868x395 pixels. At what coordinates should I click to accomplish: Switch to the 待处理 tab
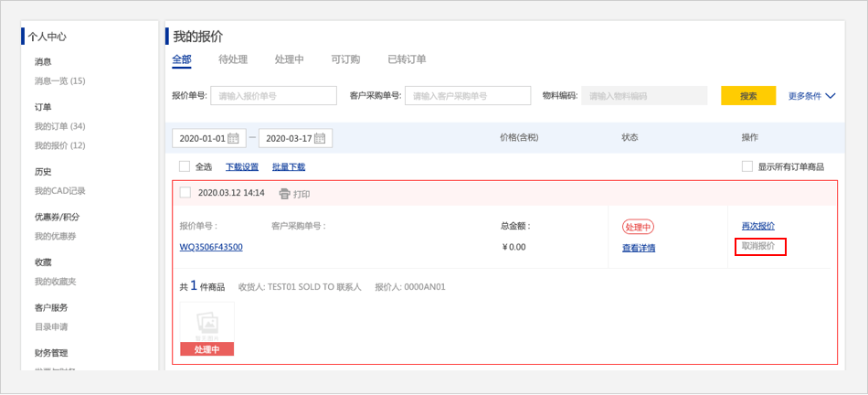(233, 59)
